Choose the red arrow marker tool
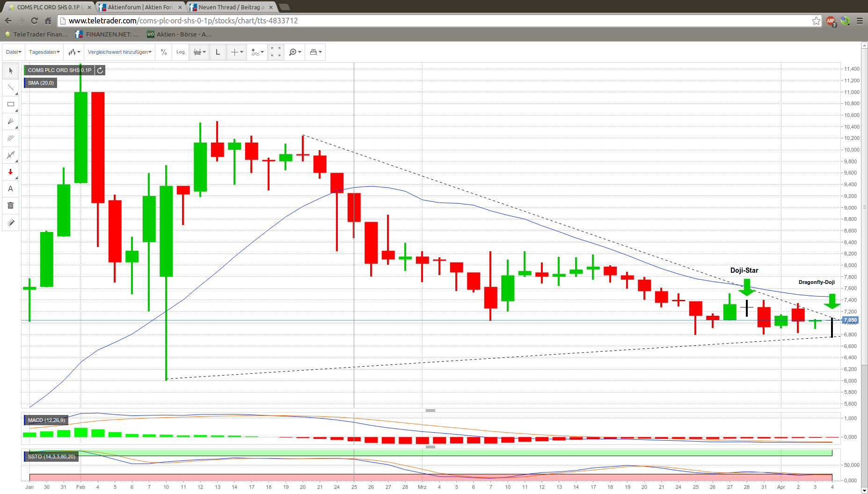This screenshot has width=868, height=494. pyautogui.click(x=11, y=172)
